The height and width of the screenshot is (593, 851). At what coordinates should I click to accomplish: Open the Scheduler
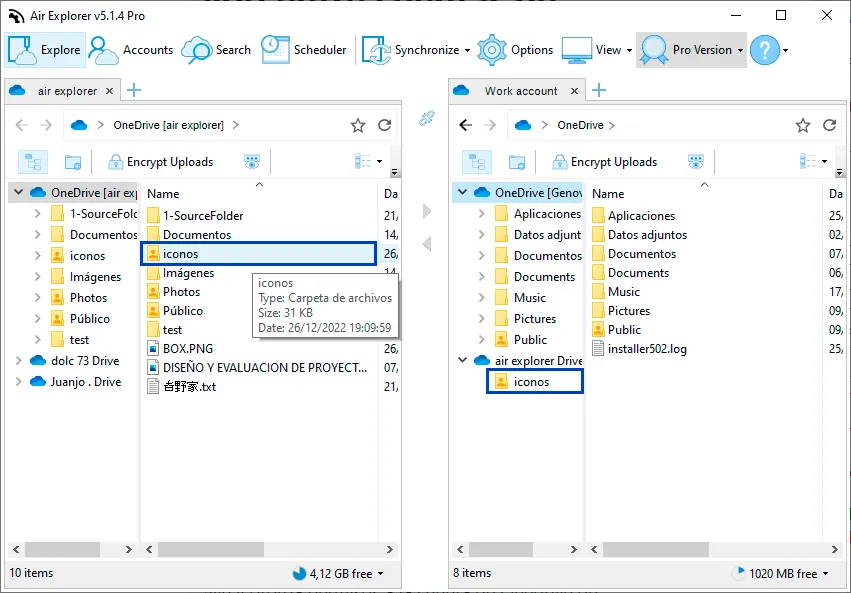(303, 50)
